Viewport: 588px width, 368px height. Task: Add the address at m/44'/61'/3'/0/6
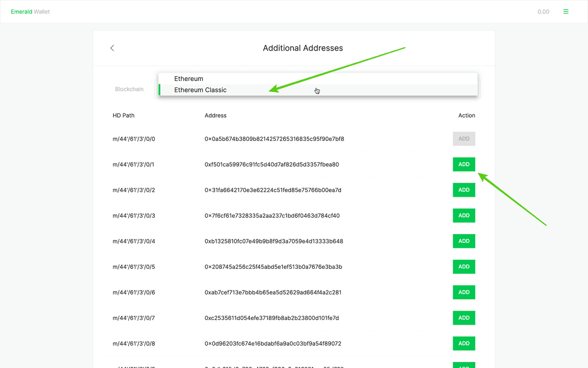click(464, 292)
